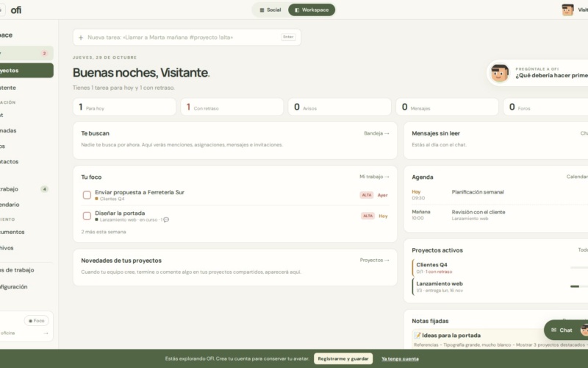The height and width of the screenshot is (368, 588).
Task: Click the Mensajes sin leer heading
Action: [436, 133]
